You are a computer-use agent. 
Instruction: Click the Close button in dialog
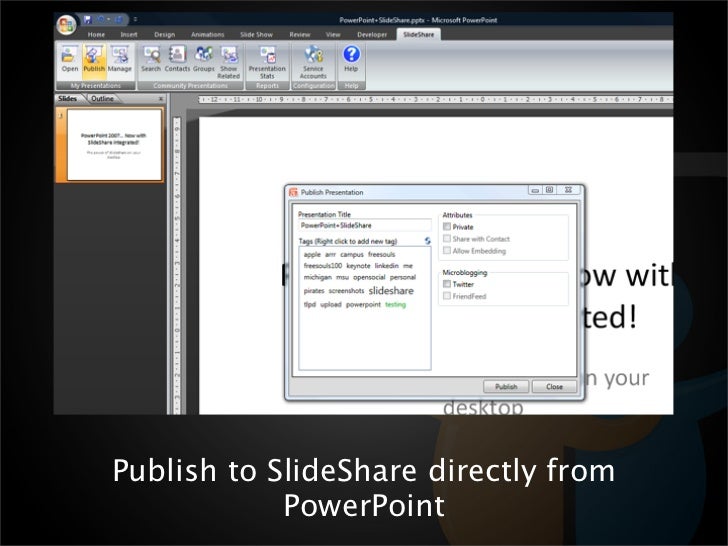tap(554, 386)
